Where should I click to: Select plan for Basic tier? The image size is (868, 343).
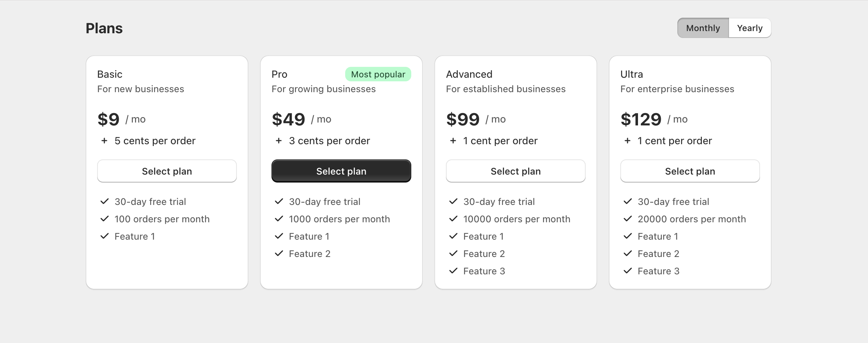(x=167, y=171)
